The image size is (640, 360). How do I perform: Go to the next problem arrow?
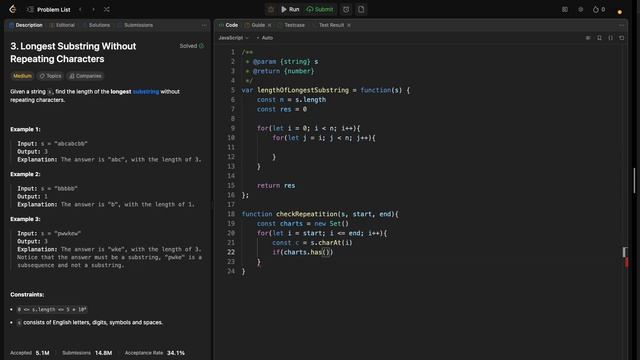[x=93, y=9]
